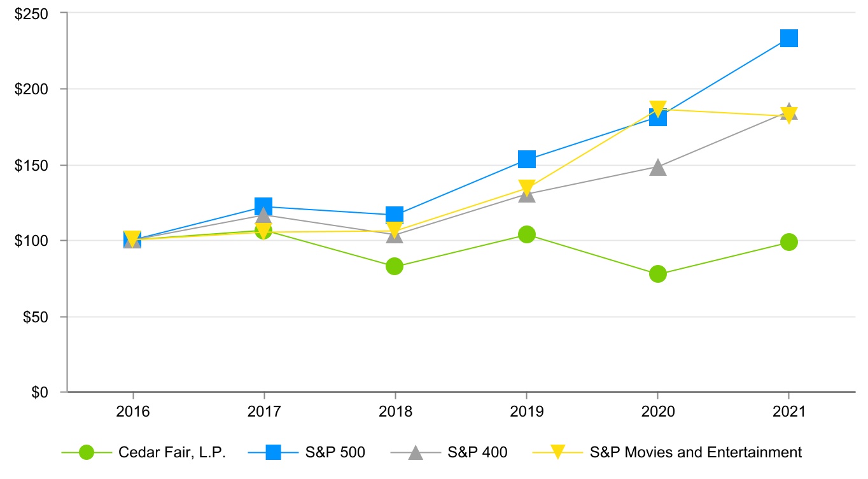Click the "S&P Movies and Entertainment" legend label
Viewport: 868px width, 479px height.
point(696,453)
